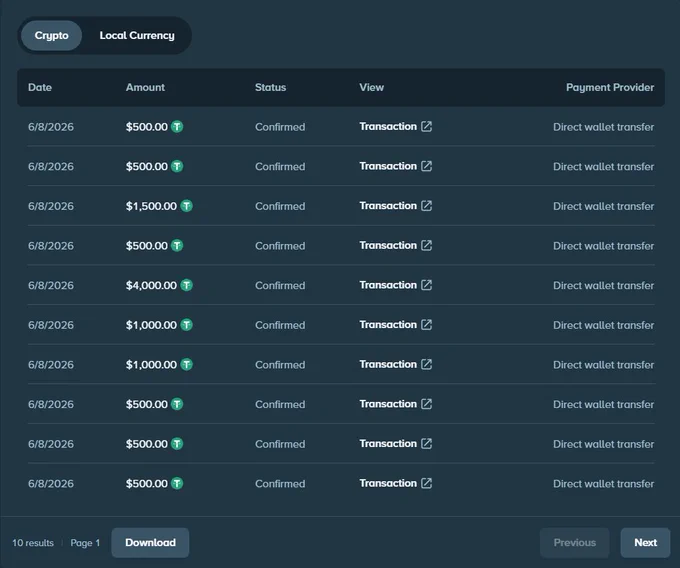
Task: Select the $1,500.00 amount value
Action: point(151,206)
